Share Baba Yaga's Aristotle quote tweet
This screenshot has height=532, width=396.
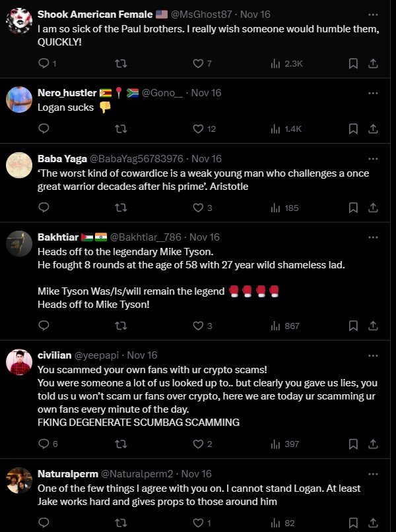374,208
